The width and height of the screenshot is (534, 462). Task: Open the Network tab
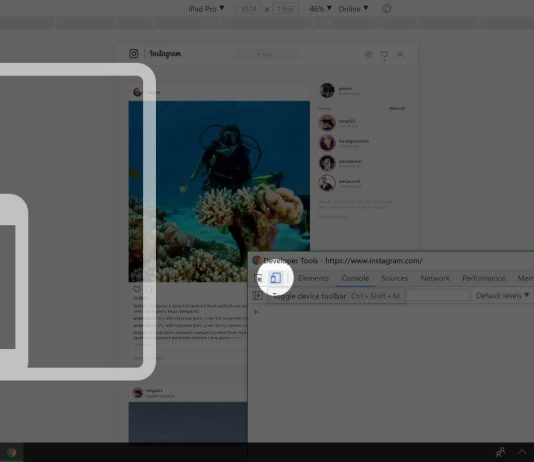[435, 278]
